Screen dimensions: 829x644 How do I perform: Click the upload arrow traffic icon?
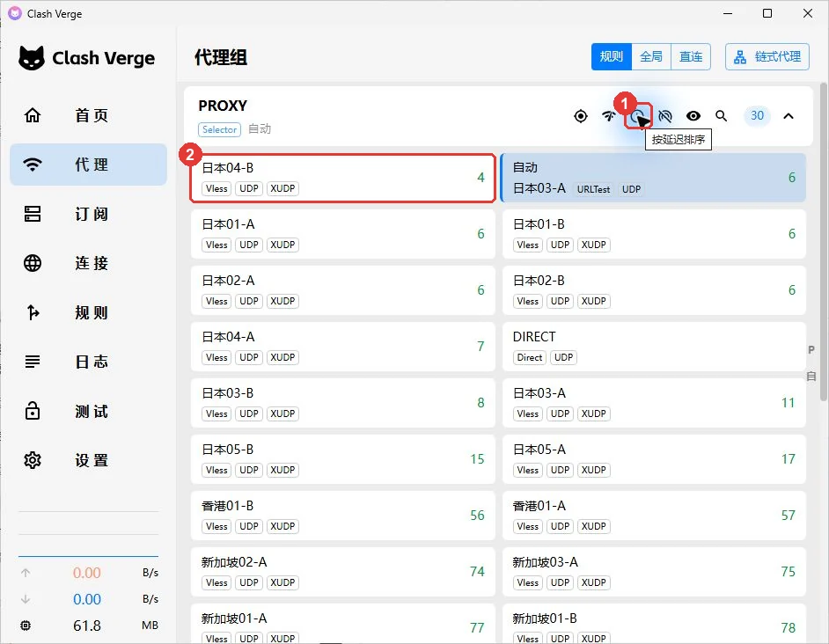(x=26, y=573)
